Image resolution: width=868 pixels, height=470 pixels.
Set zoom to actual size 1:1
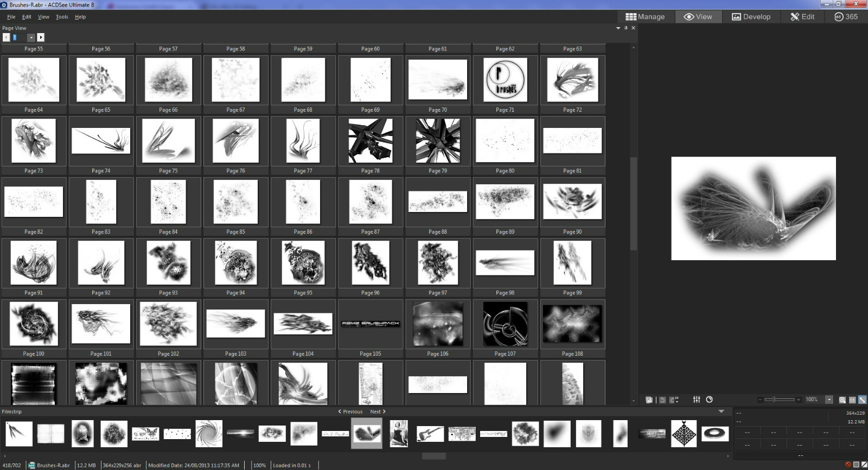click(852, 400)
